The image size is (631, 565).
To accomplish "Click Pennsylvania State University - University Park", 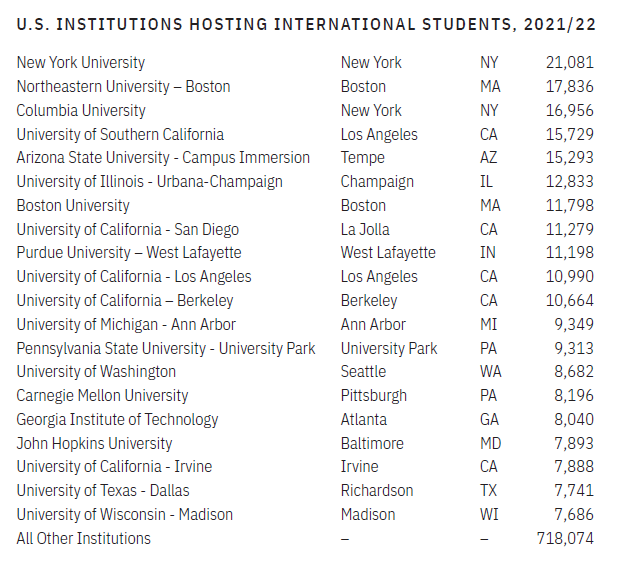I will click(x=166, y=349).
